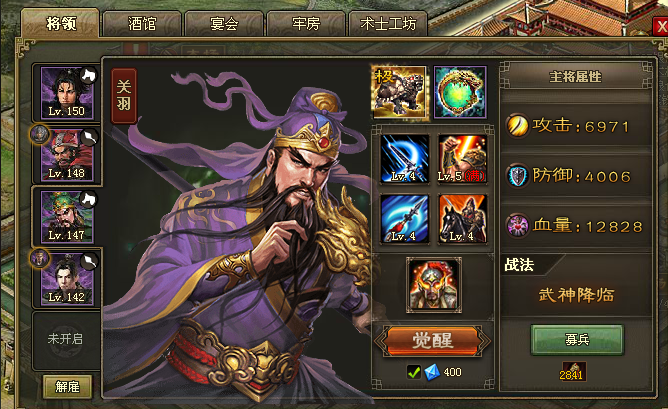668x409 pixels.
Task: Open the 术士工坊 tab
Action: point(388,24)
